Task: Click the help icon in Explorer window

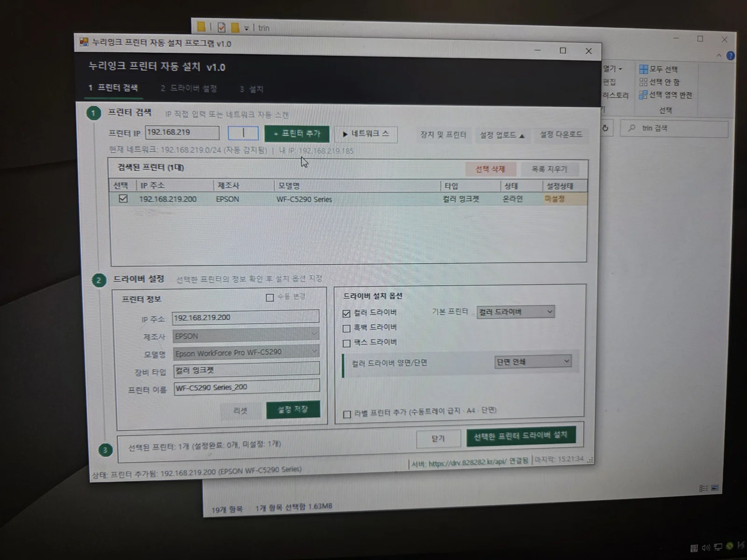Action: (731, 56)
